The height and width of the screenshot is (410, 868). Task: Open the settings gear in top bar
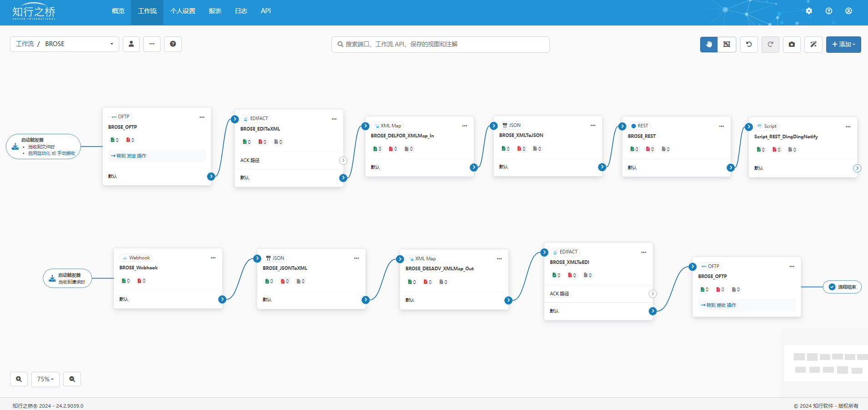pos(808,11)
